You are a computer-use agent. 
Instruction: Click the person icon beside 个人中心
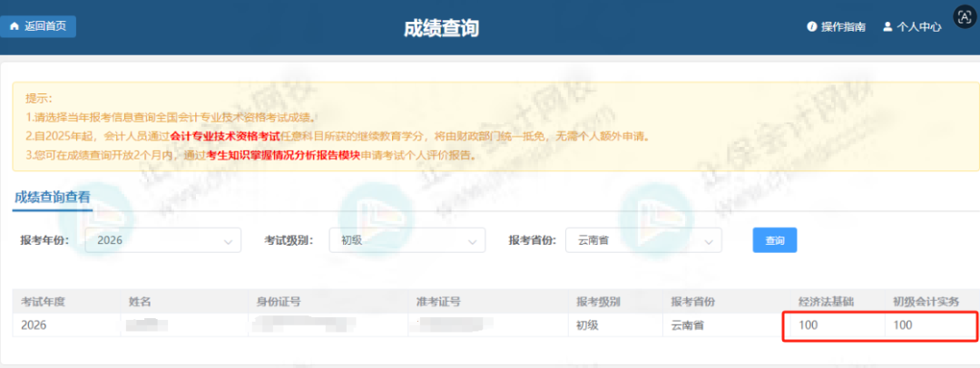(x=887, y=27)
